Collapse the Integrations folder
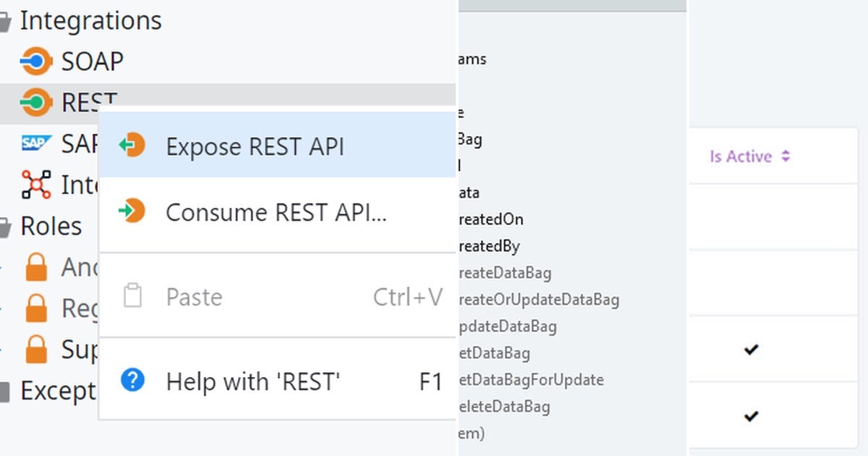This screenshot has height=456, width=868. click(5, 22)
